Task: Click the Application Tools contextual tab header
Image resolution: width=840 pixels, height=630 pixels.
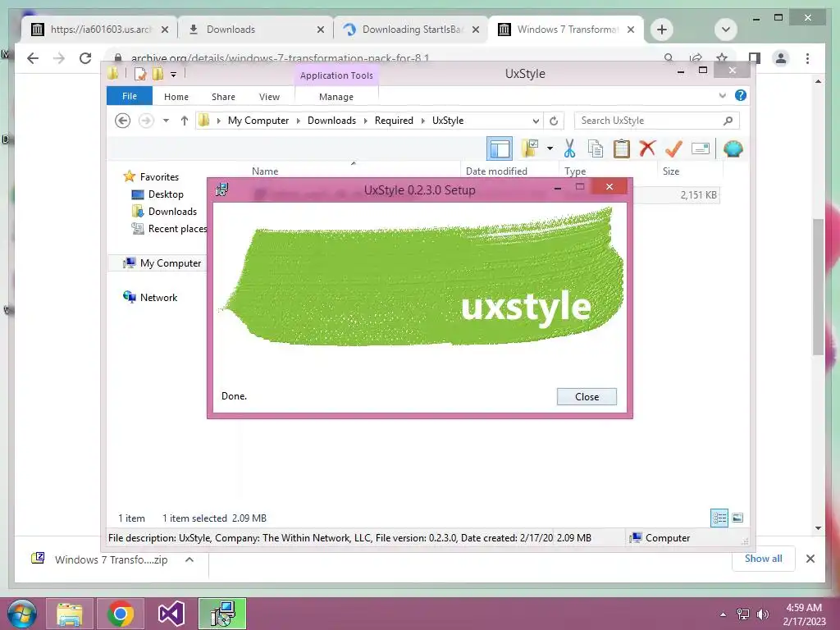Action: click(x=336, y=75)
